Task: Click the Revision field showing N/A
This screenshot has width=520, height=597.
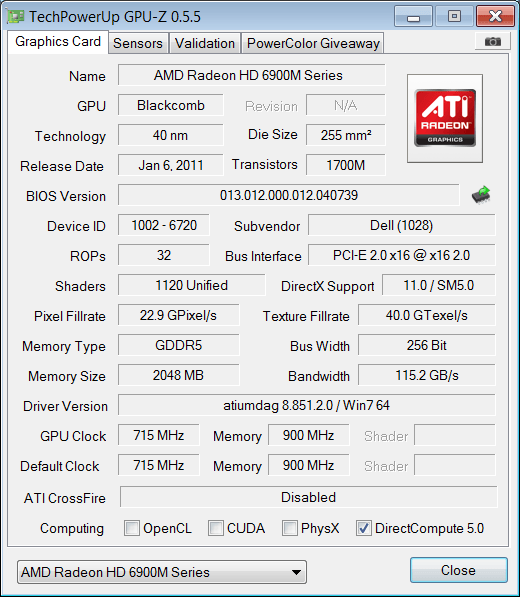Action: (x=346, y=105)
